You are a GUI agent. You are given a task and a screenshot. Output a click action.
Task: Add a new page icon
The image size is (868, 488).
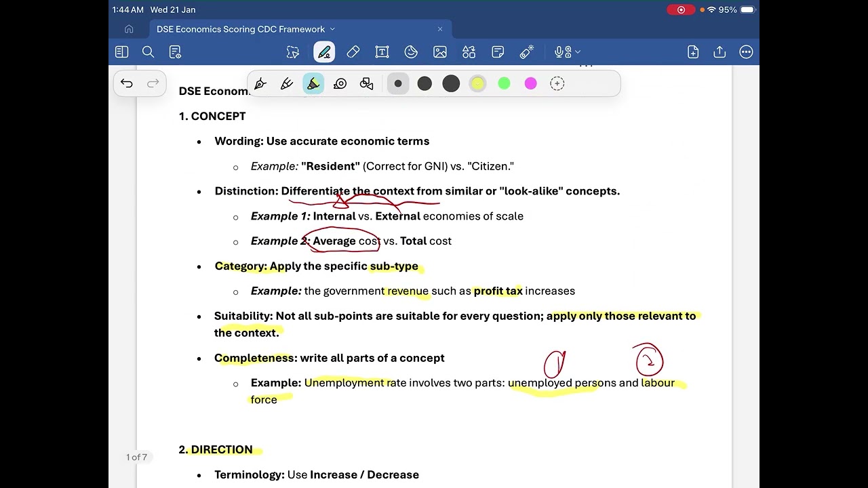coord(693,52)
